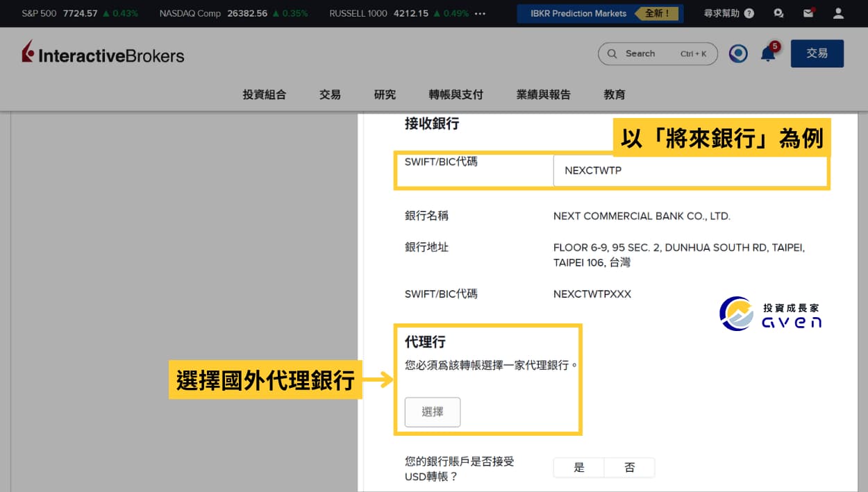Select 否 for USD transfer acceptance
Viewport: 868px width, 492px height.
(x=630, y=468)
